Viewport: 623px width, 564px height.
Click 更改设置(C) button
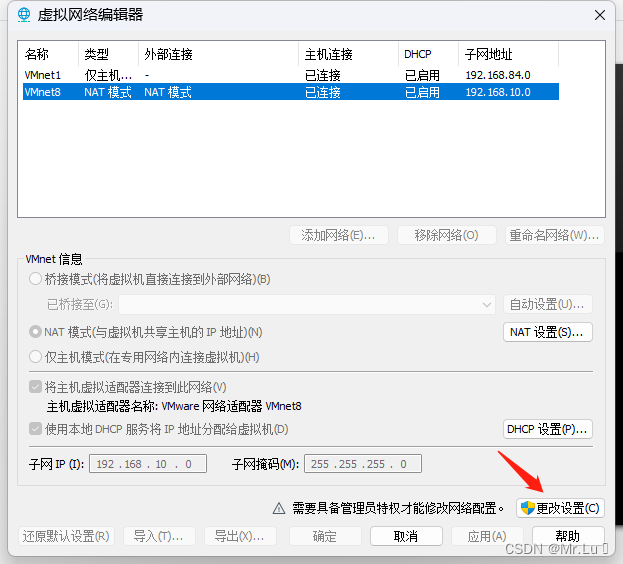560,508
